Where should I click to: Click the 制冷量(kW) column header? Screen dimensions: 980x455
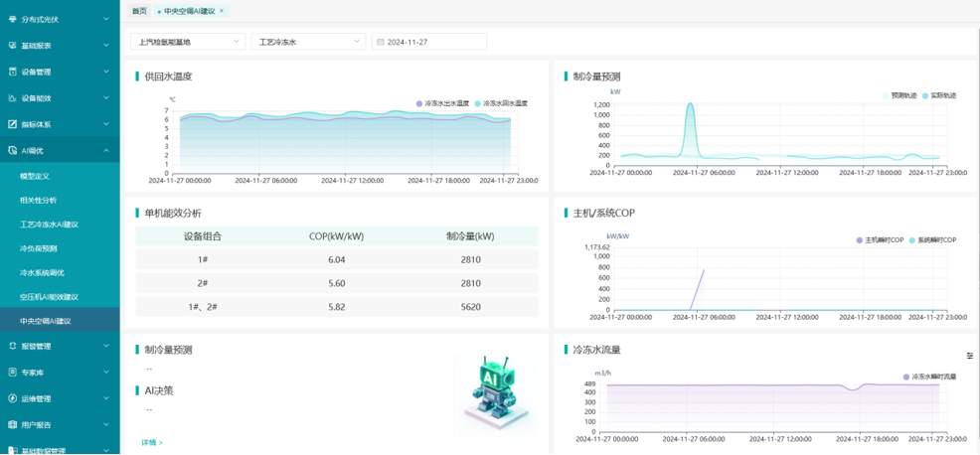point(471,236)
